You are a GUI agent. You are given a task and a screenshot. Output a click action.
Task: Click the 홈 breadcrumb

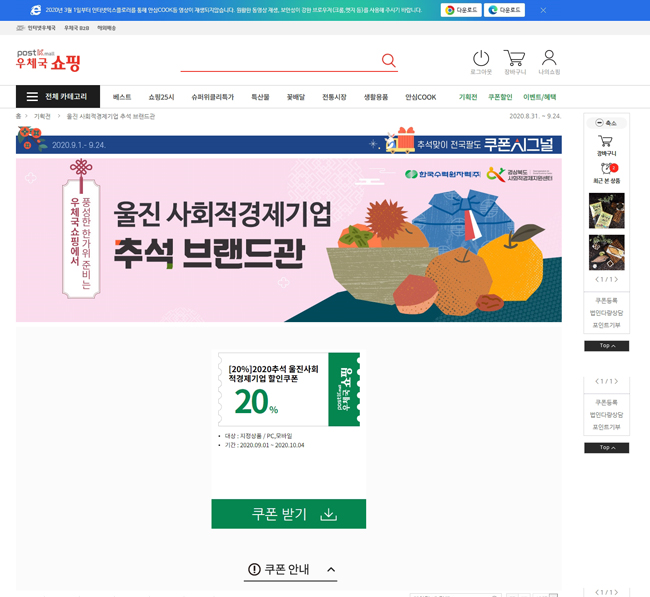point(18,116)
